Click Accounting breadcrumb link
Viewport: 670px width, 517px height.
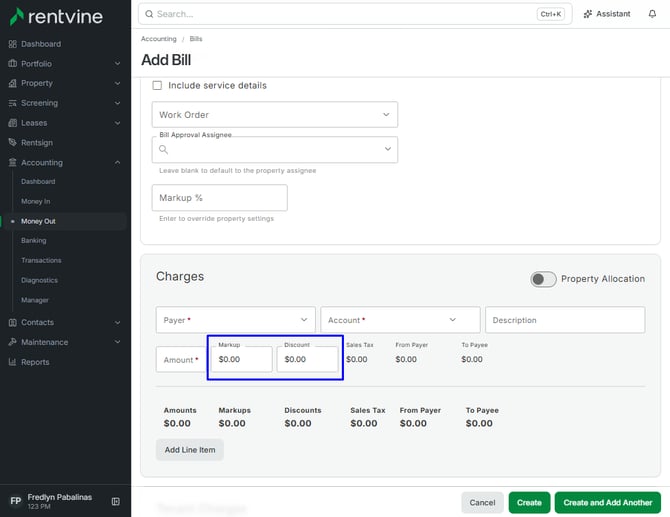pyautogui.click(x=159, y=39)
